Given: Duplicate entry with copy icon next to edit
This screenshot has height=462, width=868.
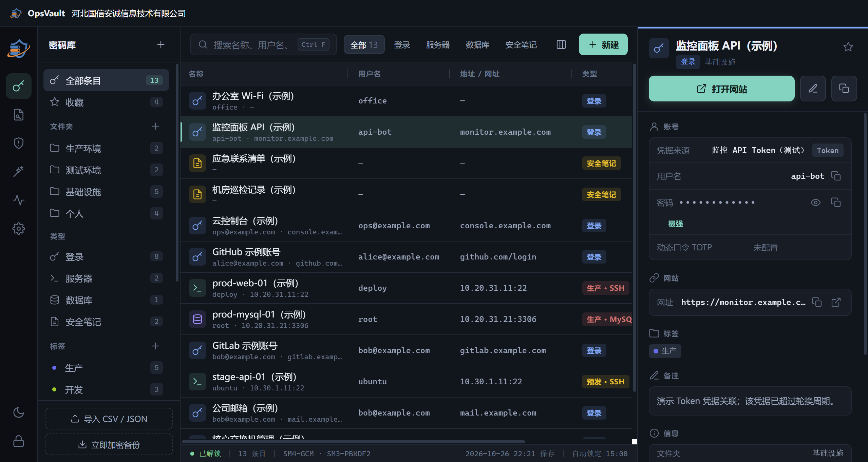Looking at the screenshot, I should pyautogui.click(x=844, y=89).
